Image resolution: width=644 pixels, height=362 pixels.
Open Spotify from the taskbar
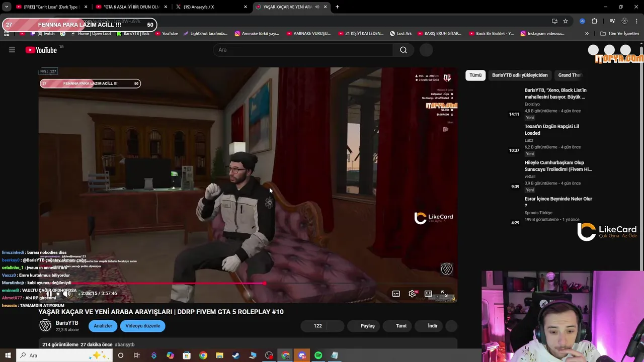[x=318, y=355]
